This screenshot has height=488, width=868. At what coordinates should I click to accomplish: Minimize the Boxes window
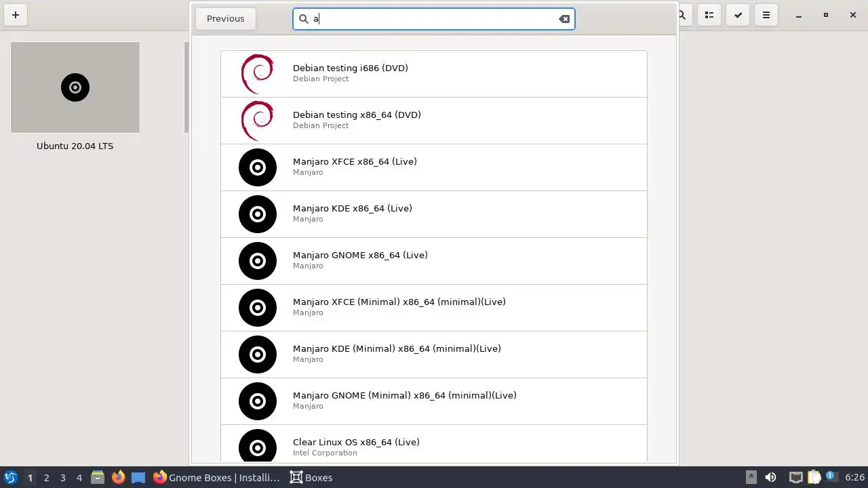click(x=799, y=15)
